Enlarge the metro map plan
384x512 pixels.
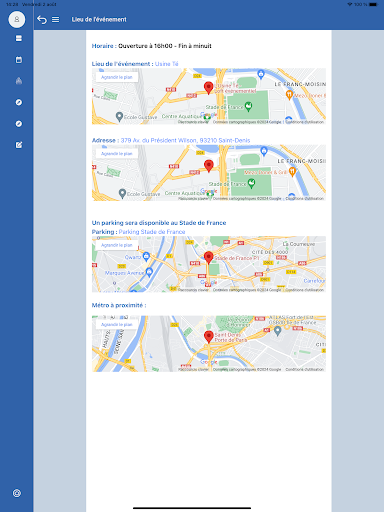coord(117,324)
